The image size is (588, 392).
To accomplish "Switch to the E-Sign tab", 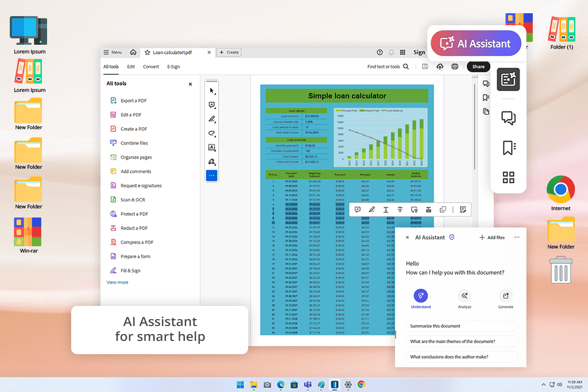I will [x=173, y=67].
